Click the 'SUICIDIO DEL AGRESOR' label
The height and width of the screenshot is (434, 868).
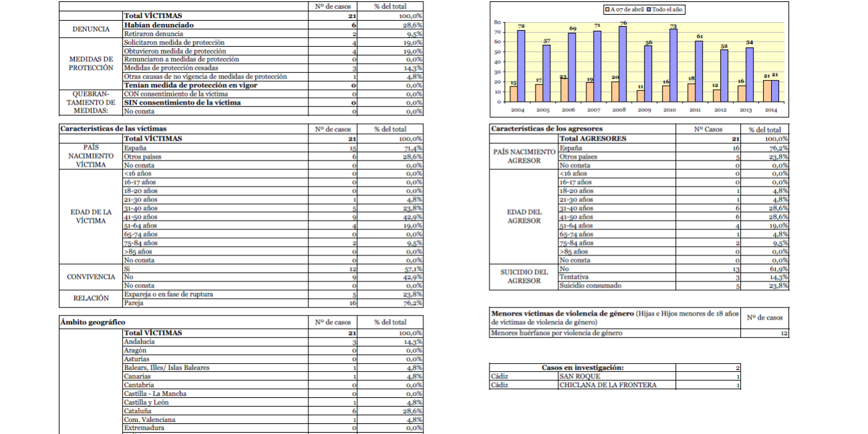[524, 277]
